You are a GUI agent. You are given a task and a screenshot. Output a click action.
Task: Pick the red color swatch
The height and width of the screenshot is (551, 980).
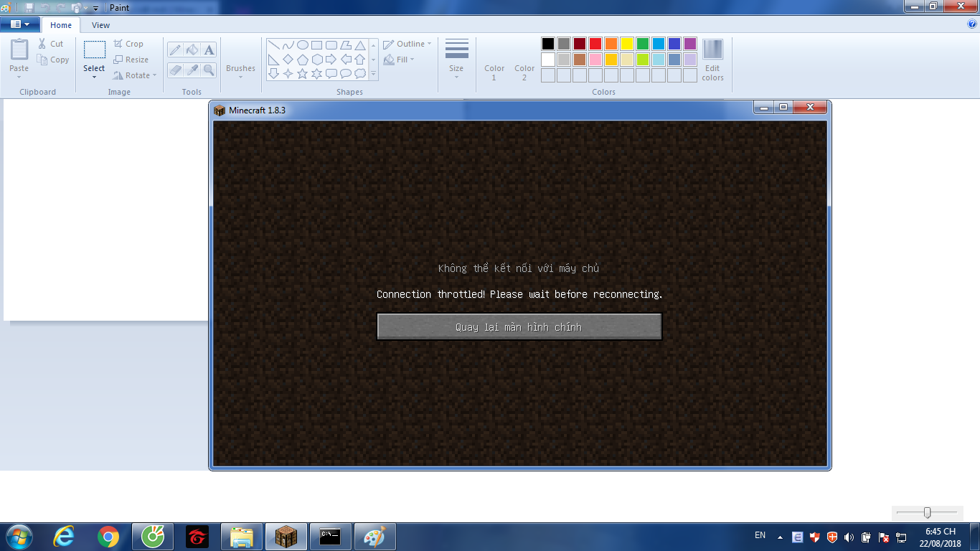click(x=595, y=44)
